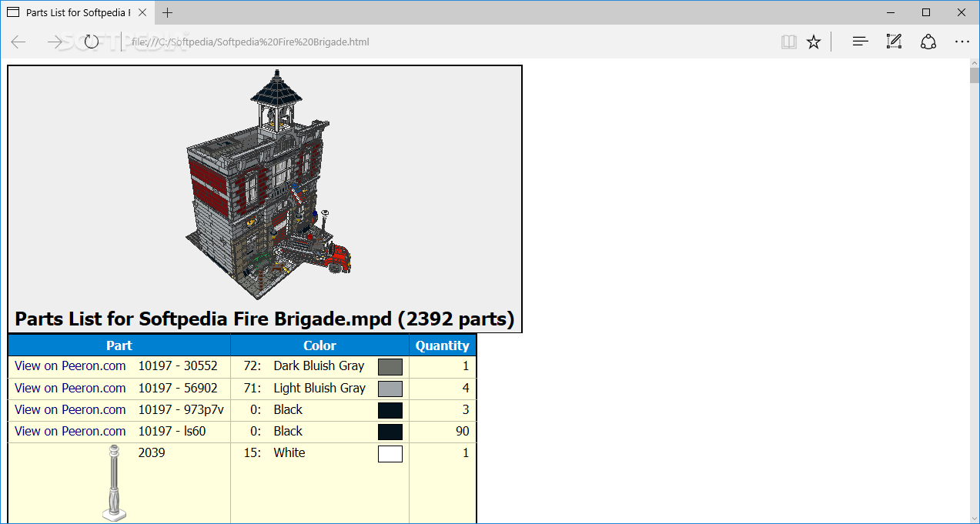This screenshot has width=980, height=524.
Task: Refresh the current page
Action: pos(92,42)
